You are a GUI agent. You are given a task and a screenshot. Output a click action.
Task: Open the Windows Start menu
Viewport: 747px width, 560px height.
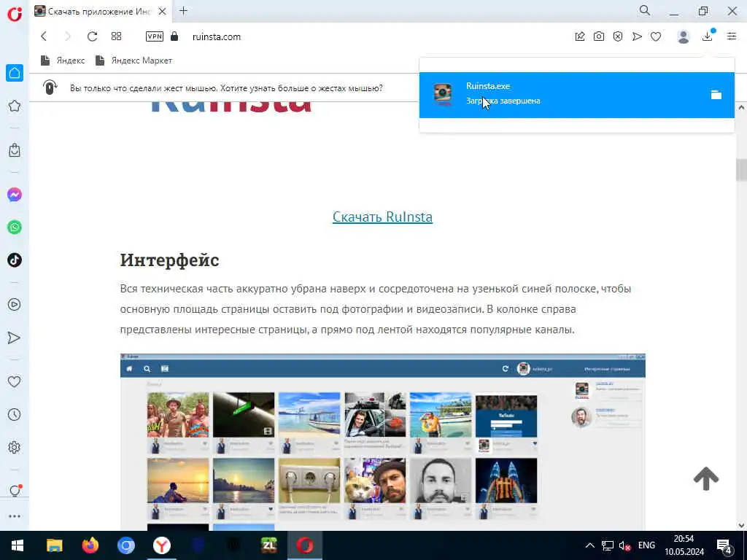(18, 545)
